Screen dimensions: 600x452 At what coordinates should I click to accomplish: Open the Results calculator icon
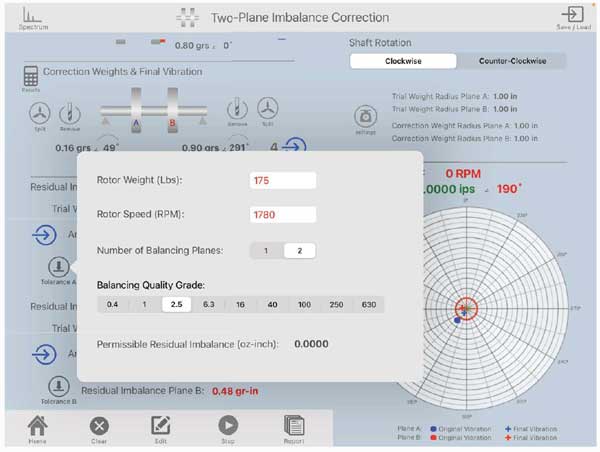tap(31, 76)
